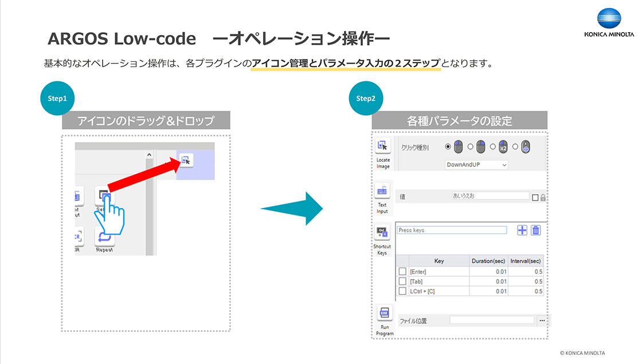Select the Run Program plugin icon

[x=384, y=314]
